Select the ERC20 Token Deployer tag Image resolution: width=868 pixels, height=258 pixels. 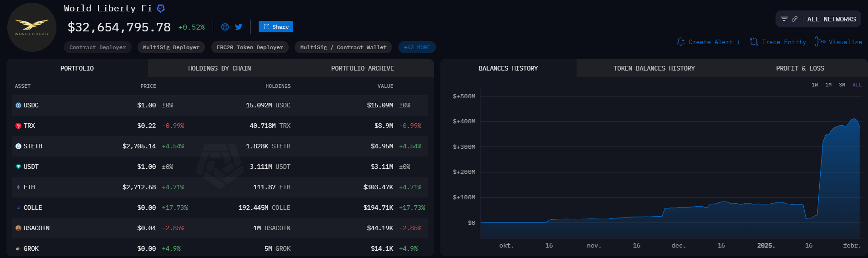(x=250, y=47)
